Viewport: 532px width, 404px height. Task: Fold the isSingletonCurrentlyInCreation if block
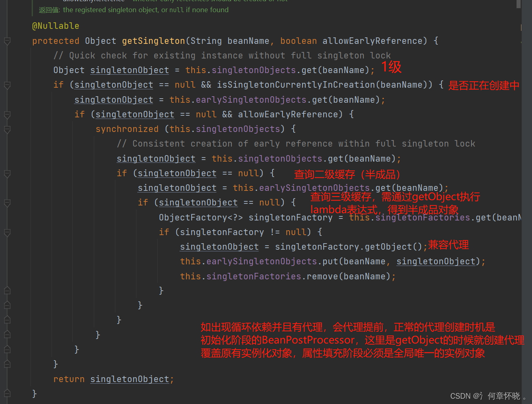[7, 85]
